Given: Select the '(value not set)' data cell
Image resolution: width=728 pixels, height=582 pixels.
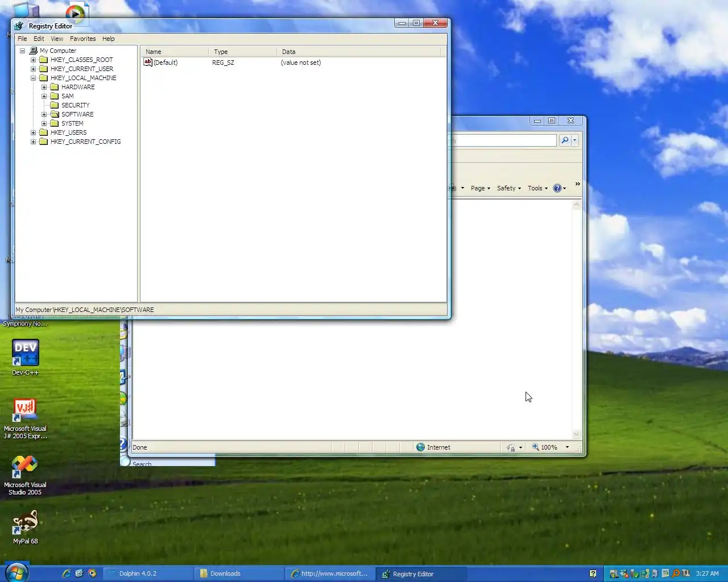Looking at the screenshot, I should [x=301, y=63].
